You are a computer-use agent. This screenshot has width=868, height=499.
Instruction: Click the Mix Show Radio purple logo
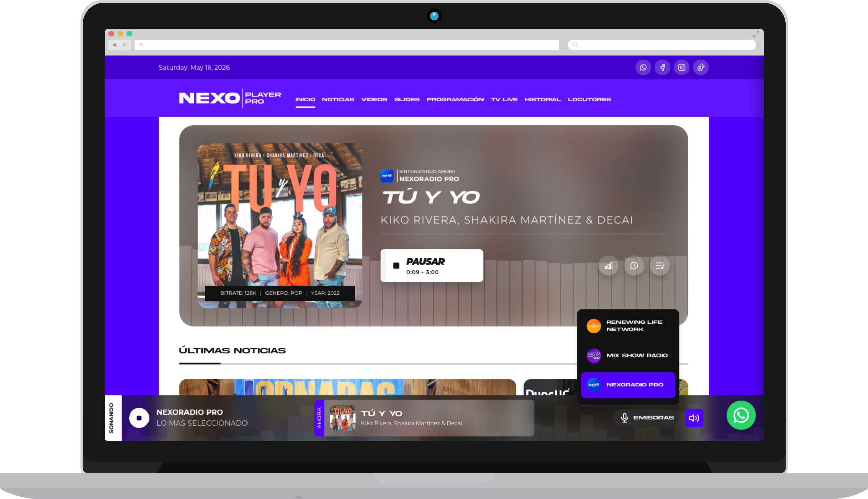coord(594,356)
